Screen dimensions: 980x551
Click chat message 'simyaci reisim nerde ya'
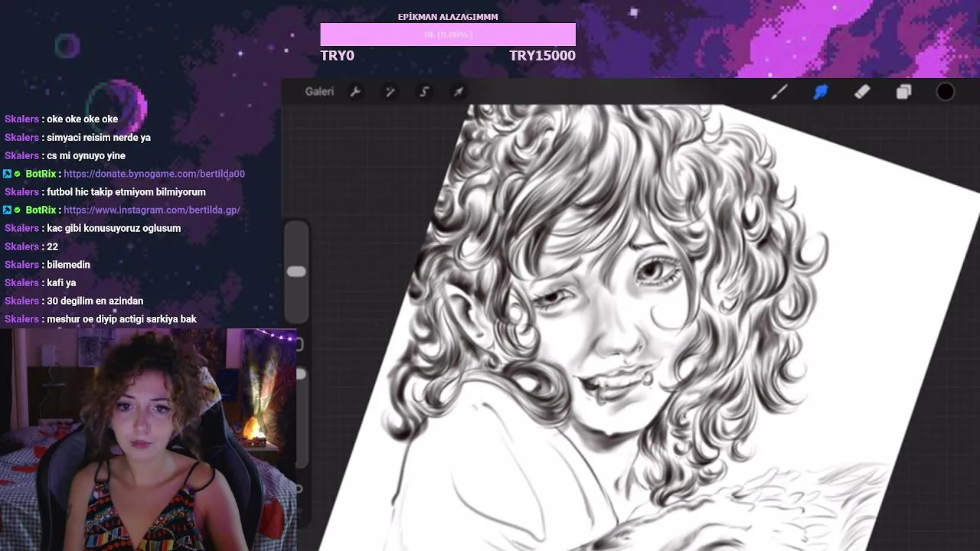(99, 138)
